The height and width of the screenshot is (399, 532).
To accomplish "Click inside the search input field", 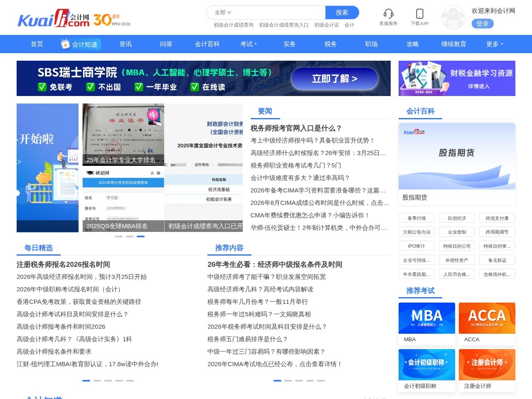I will 274,13.
